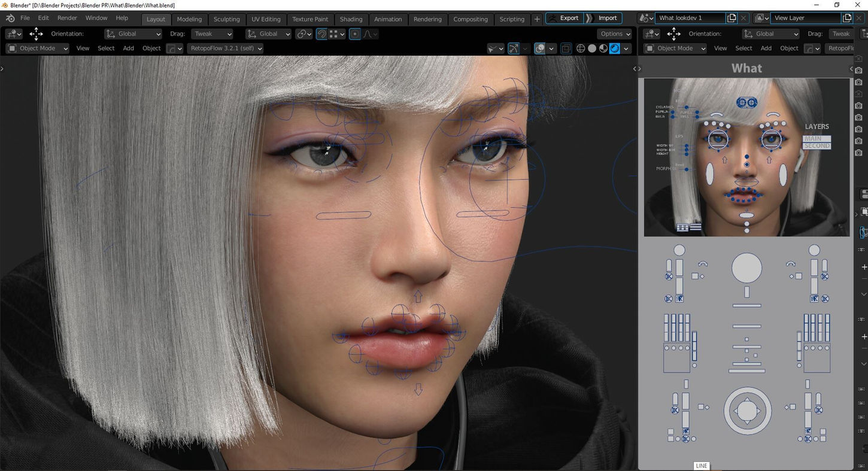
Task: Switch to Wireframe viewport shading
Action: [580, 48]
